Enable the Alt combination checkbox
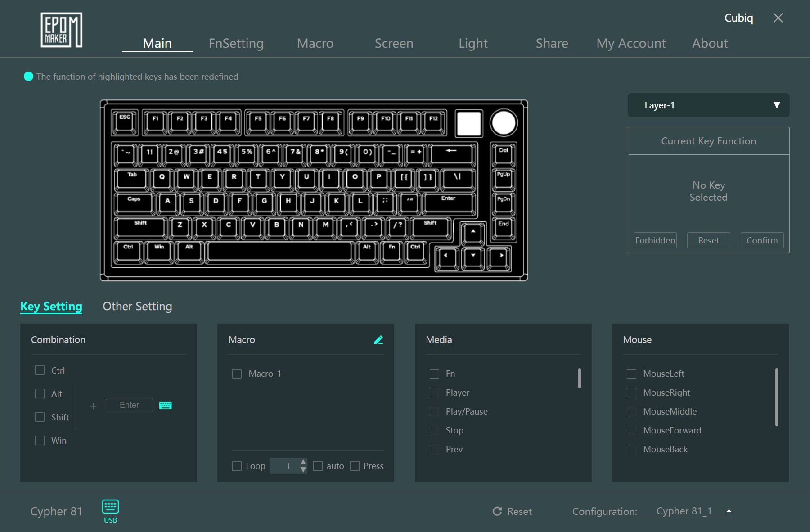Viewport: 810px width, 532px height. click(40, 394)
